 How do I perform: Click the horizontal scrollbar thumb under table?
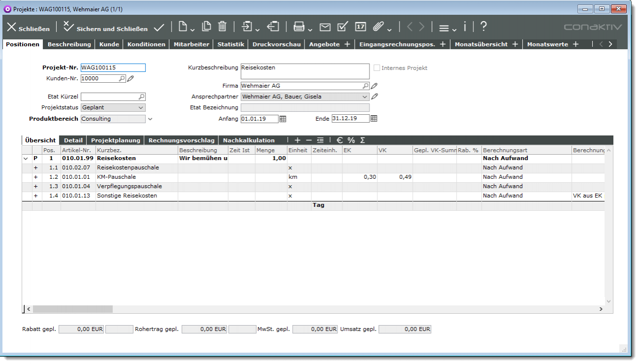point(72,309)
